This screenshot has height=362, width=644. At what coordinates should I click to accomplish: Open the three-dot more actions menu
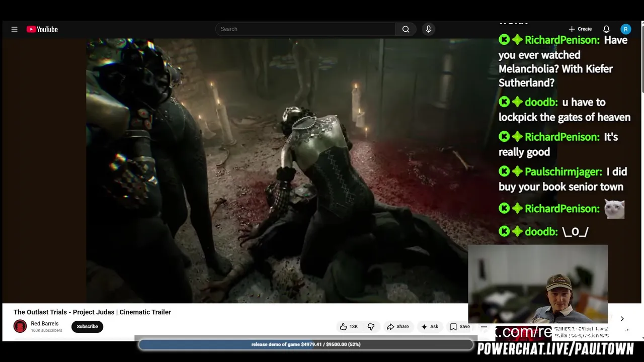[484, 327]
